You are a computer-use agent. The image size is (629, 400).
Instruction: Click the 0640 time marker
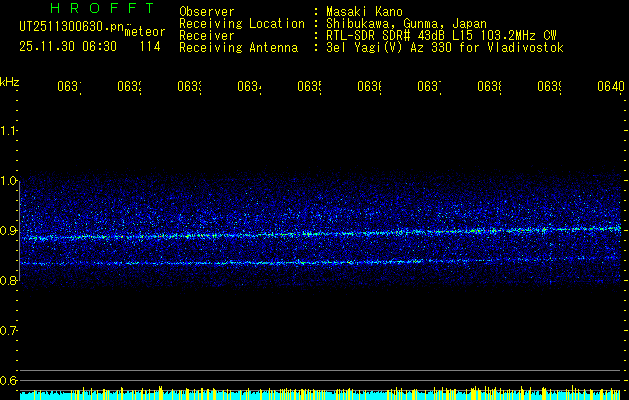point(611,86)
